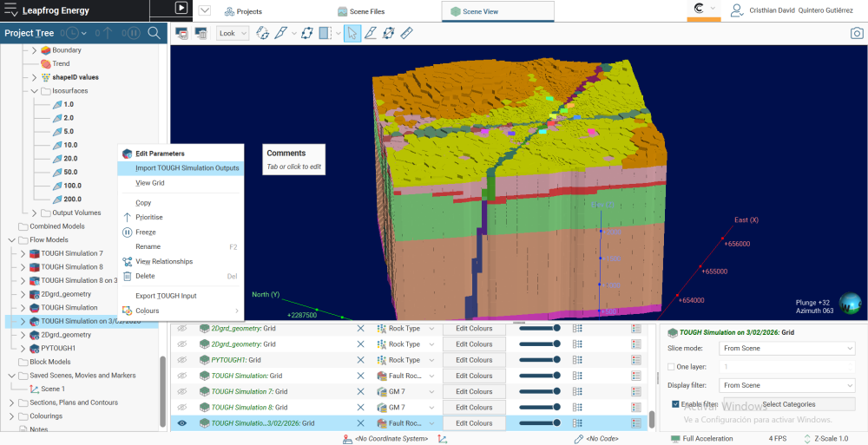Image resolution: width=868 pixels, height=445 pixels.
Task: Open the Leapfrog Energy main menu
Action: [10, 10]
